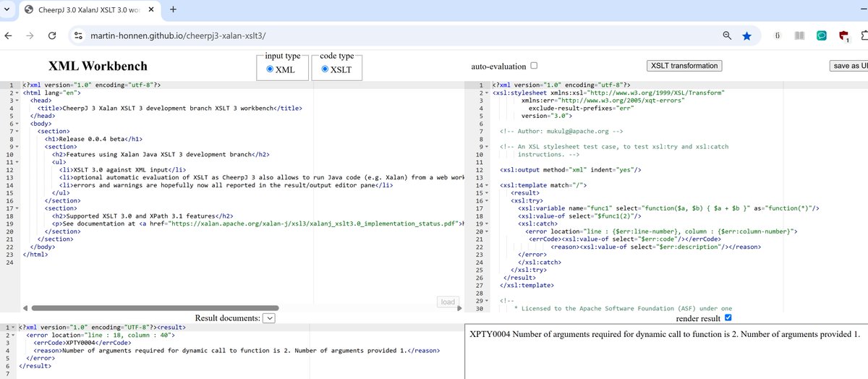The height and width of the screenshot is (379, 868).
Task: Open the page zoom magnifier icon
Action: tap(727, 35)
